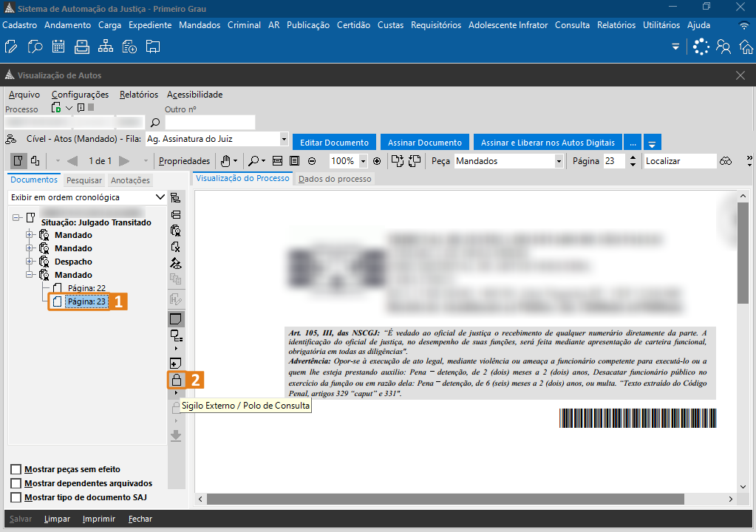Click the add note plus icon in side toolbar
The image size is (756, 532).
175,364
